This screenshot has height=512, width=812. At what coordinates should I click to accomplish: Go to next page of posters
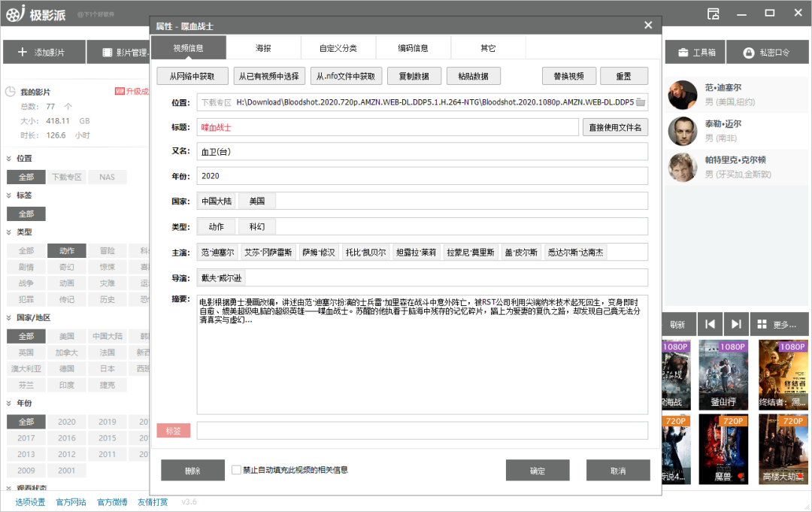(x=736, y=324)
